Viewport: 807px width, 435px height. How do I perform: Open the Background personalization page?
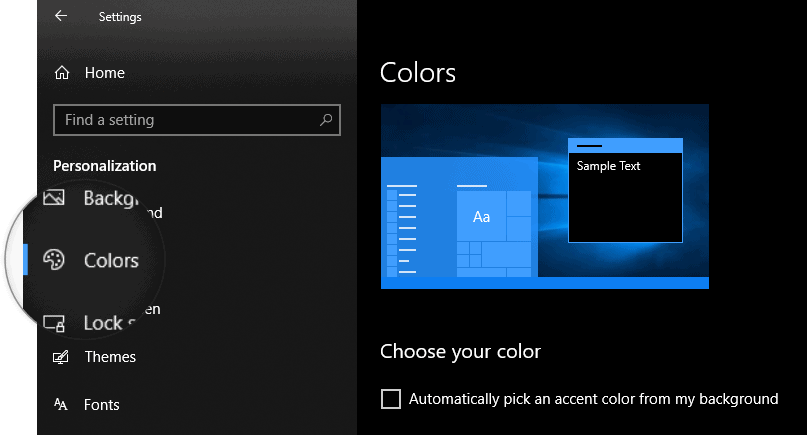click(111, 199)
